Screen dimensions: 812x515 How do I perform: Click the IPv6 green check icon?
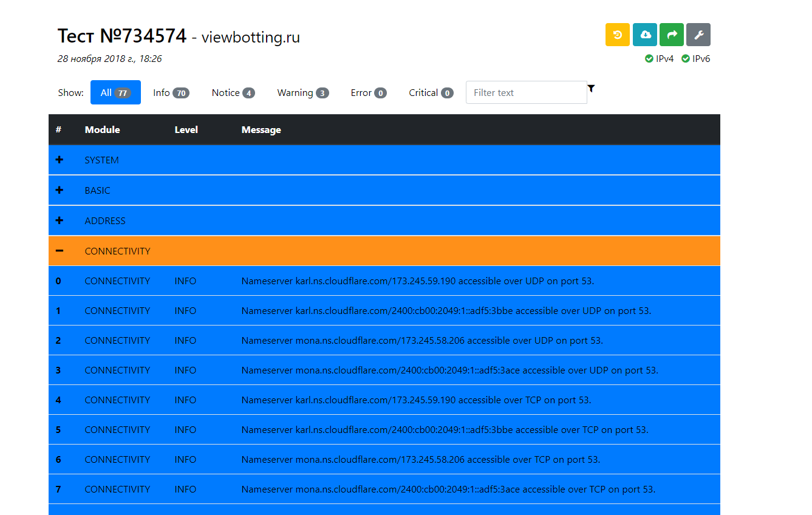point(685,59)
